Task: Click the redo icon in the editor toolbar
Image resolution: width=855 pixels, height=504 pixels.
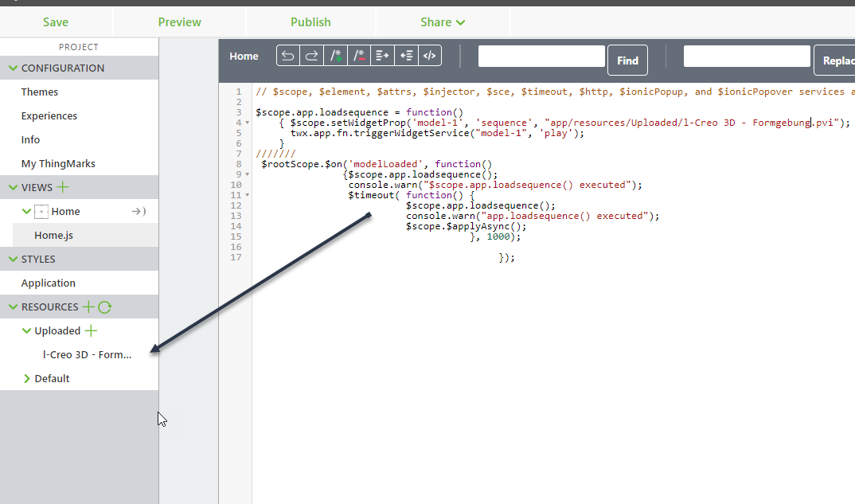Action: coord(311,55)
